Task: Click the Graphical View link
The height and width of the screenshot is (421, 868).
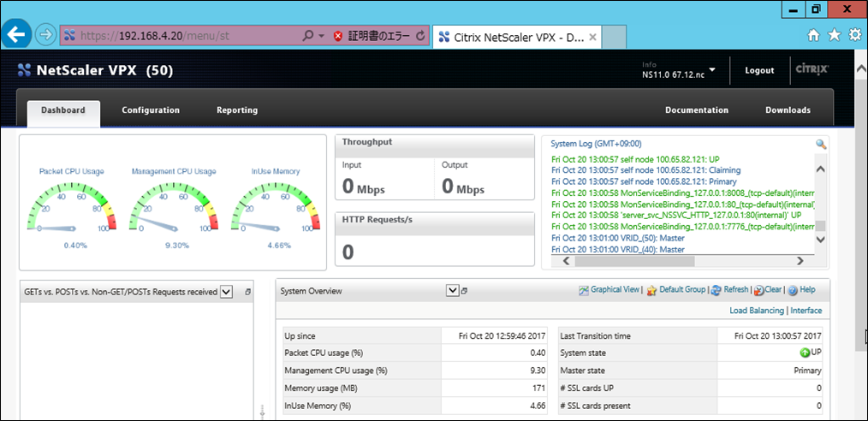Action: (615, 289)
